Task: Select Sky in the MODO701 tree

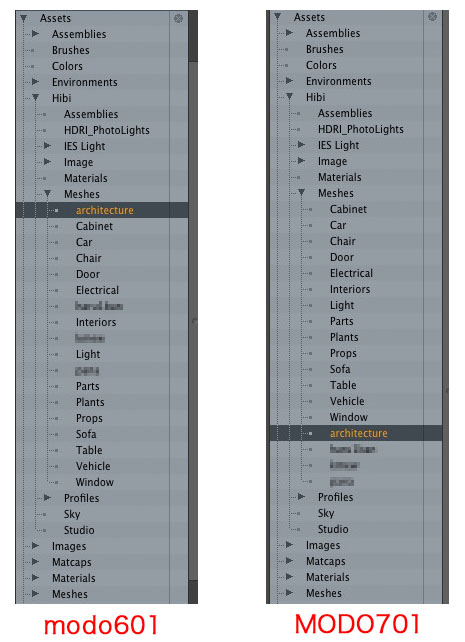Action: click(x=326, y=513)
